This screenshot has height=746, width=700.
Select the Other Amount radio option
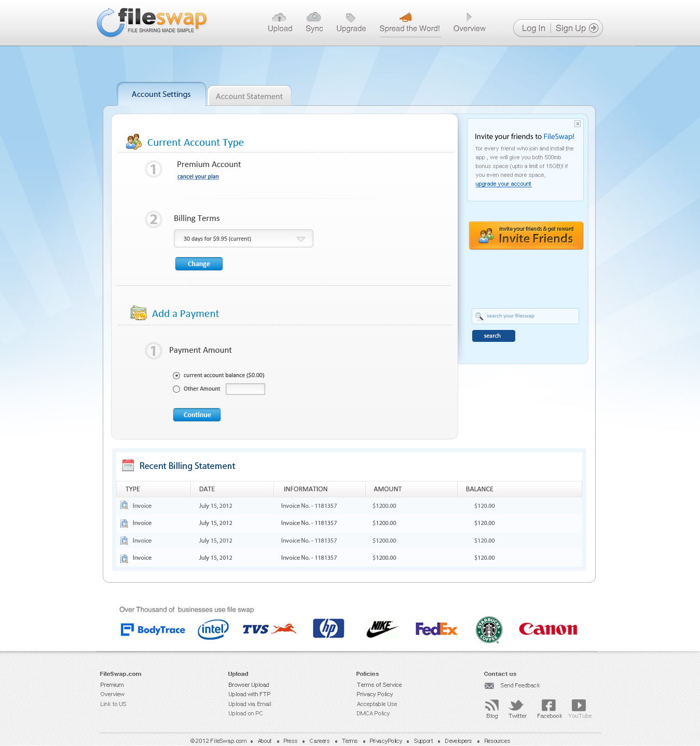pyautogui.click(x=176, y=389)
